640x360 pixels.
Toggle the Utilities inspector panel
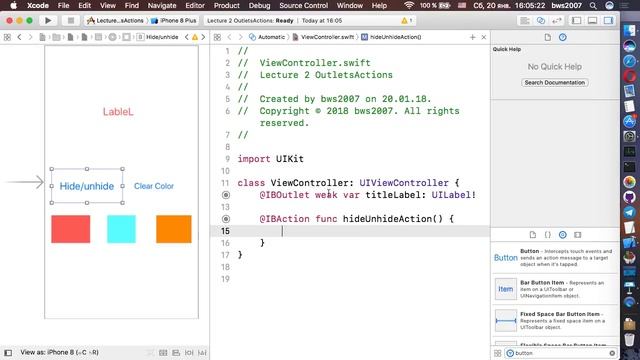[x=608, y=20]
